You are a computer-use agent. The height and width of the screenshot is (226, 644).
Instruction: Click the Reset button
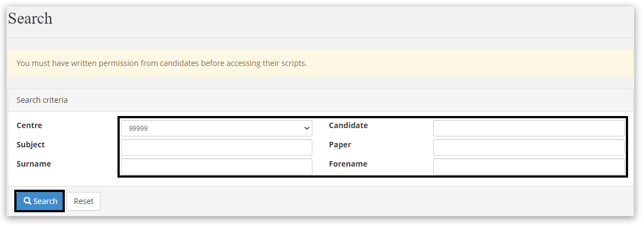(83, 201)
